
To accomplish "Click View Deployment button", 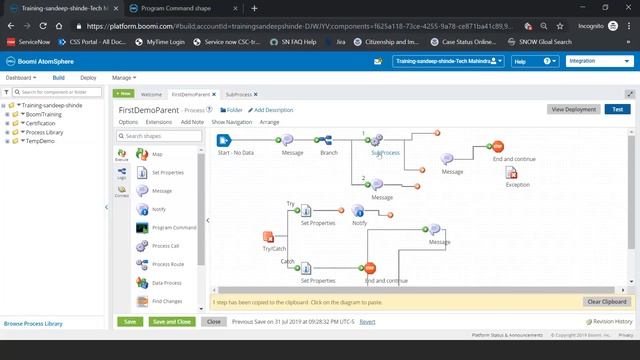I will [573, 109].
